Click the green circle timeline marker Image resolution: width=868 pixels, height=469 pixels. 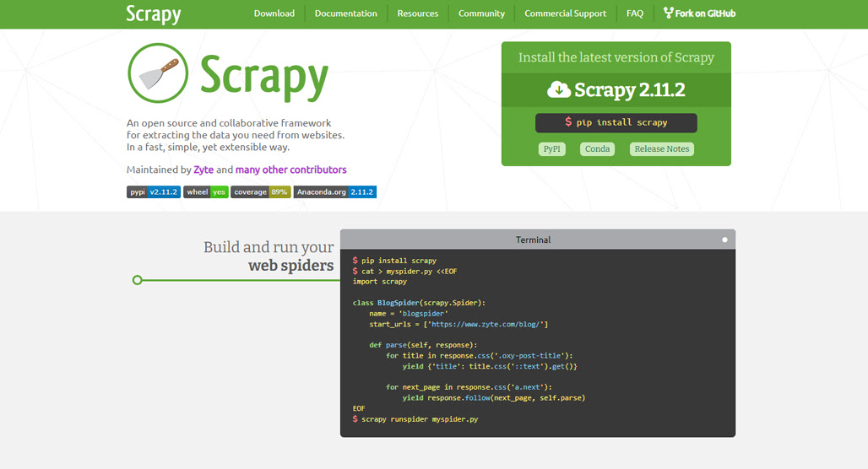[x=138, y=280]
